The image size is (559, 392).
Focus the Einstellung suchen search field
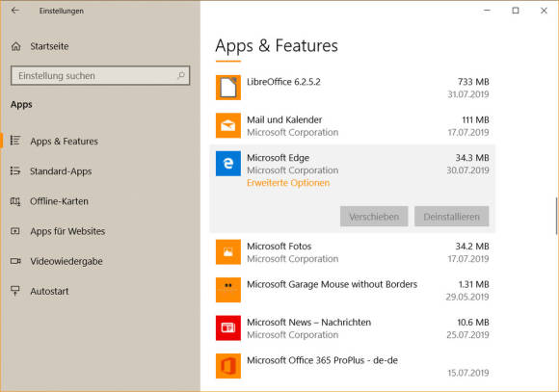(100, 75)
